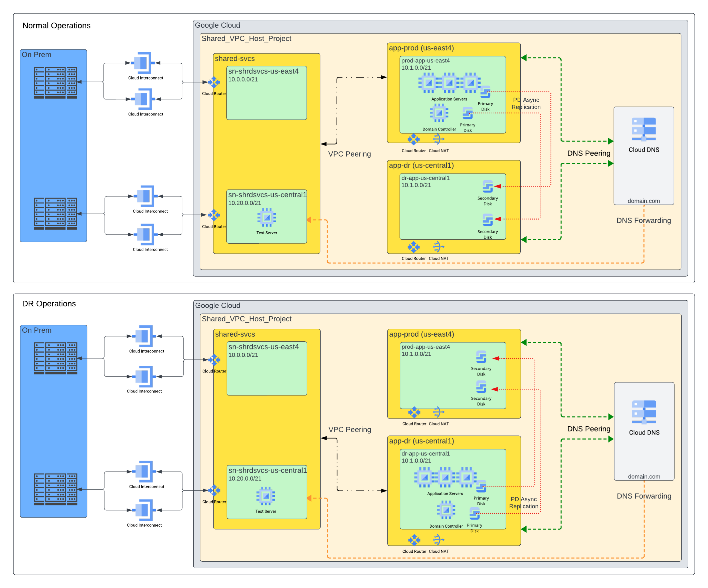Click topmost Cloud Interconnect icon in DR Operations
Viewport: 708px width, 588px height.
pyautogui.click(x=144, y=336)
